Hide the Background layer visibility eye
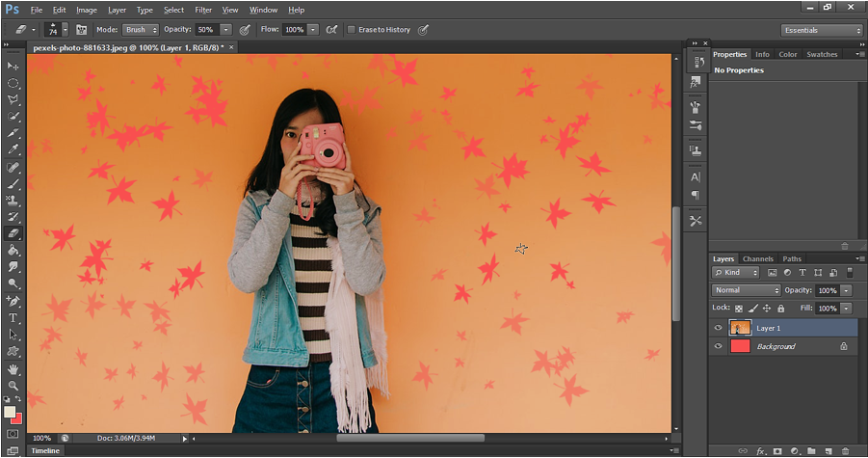Image resolution: width=868 pixels, height=458 pixels. 718,346
